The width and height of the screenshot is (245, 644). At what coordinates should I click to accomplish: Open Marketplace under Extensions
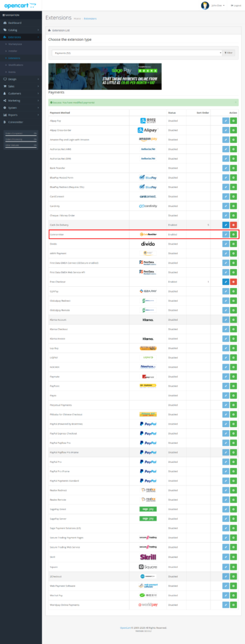click(21, 44)
